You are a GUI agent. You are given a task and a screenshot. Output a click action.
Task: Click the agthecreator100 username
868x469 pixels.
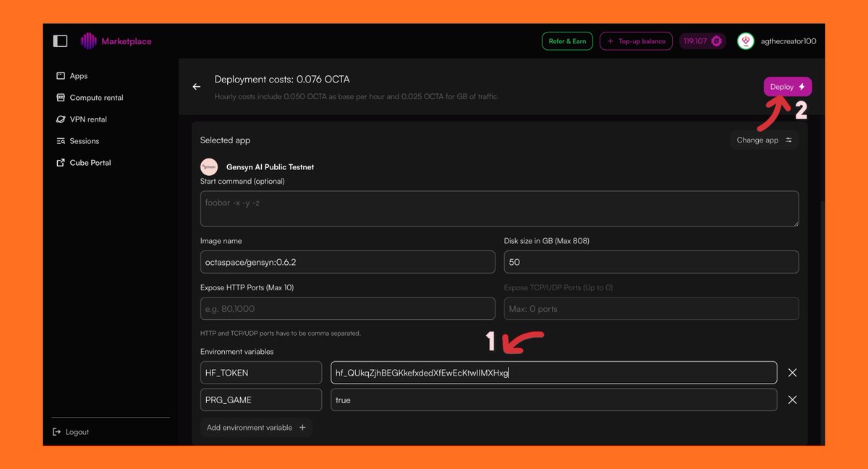pyautogui.click(x=788, y=41)
